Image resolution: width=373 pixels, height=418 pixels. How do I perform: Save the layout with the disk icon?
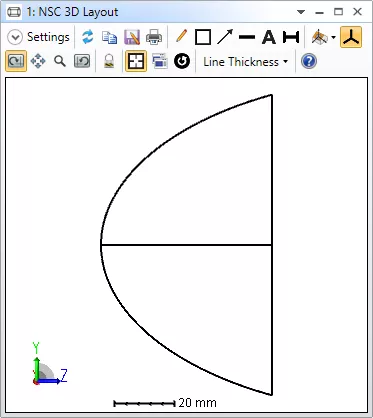pyautogui.click(x=132, y=37)
